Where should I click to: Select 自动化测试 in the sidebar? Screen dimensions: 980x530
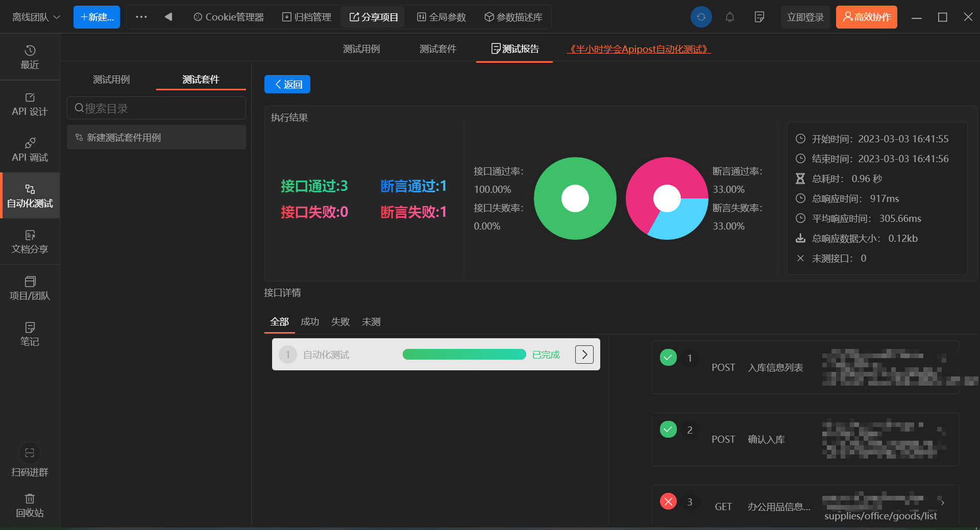[x=30, y=196]
